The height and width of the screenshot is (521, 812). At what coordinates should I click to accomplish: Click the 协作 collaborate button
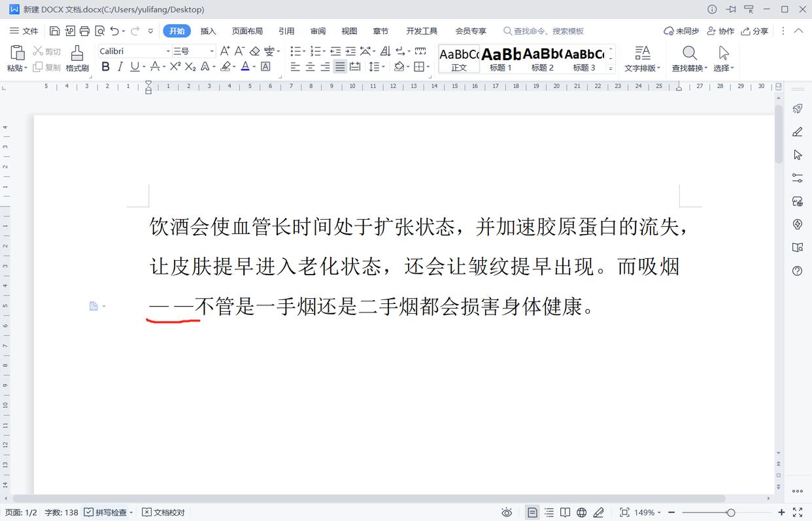[720, 31]
